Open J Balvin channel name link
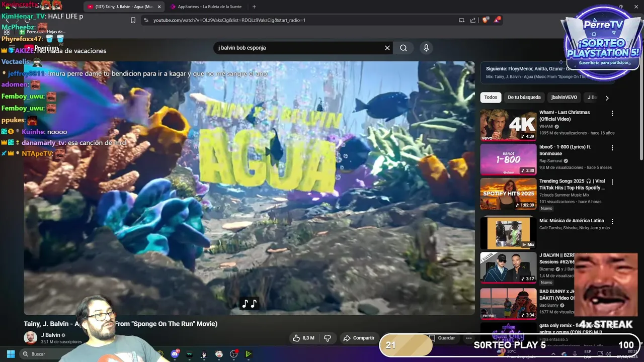This screenshot has width=644, height=362. click(x=50, y=335)
